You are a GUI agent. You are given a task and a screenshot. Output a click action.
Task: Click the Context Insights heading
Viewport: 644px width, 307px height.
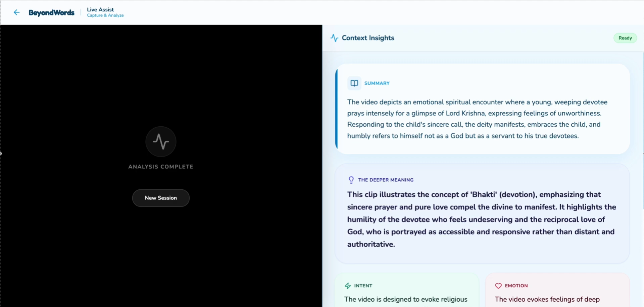point(368,38)
